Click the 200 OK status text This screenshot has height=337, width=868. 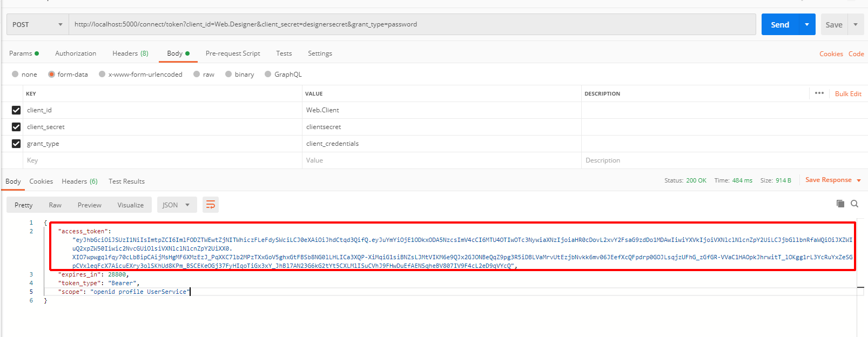click(x=696, y=180)
